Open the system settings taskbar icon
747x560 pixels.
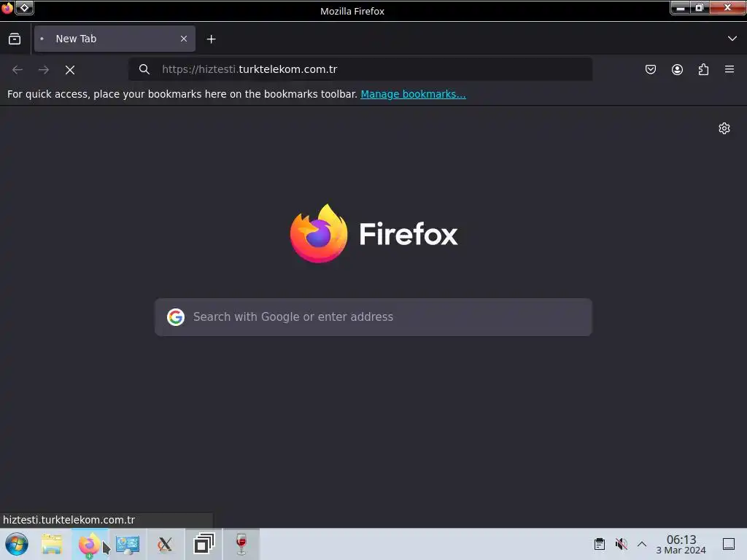(128, 544)
